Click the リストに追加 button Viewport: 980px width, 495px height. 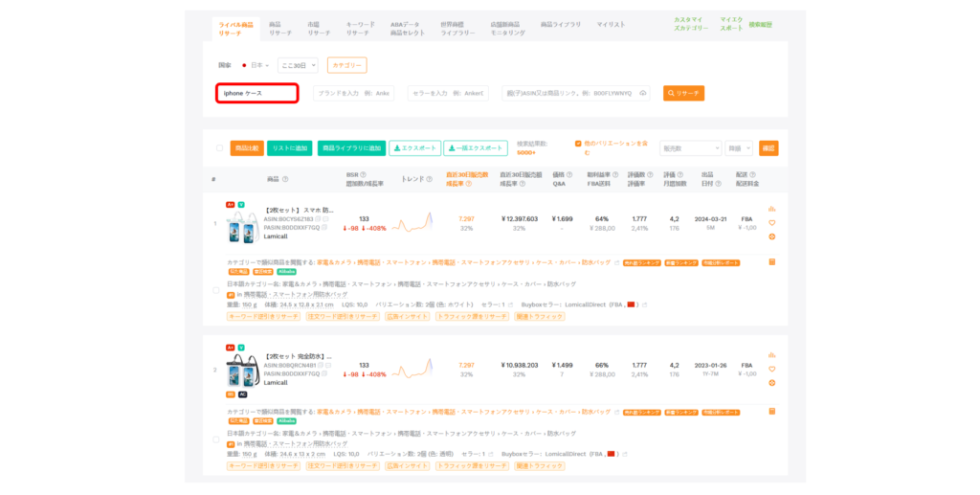289,148
